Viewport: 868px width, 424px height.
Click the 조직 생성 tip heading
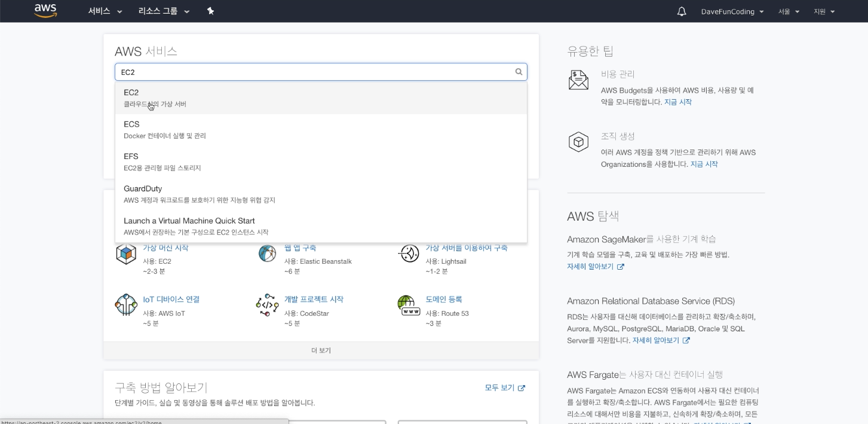(x=618, y=136)
